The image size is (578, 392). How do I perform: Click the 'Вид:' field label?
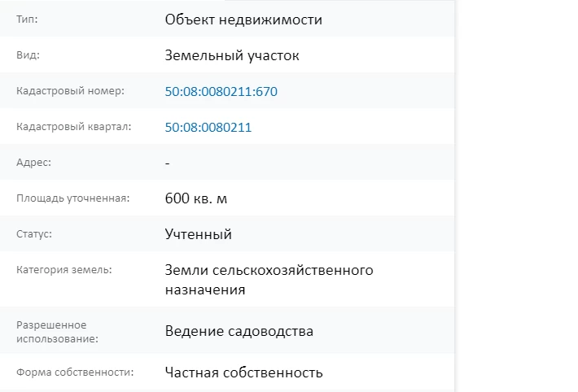(x=28, y=55)
